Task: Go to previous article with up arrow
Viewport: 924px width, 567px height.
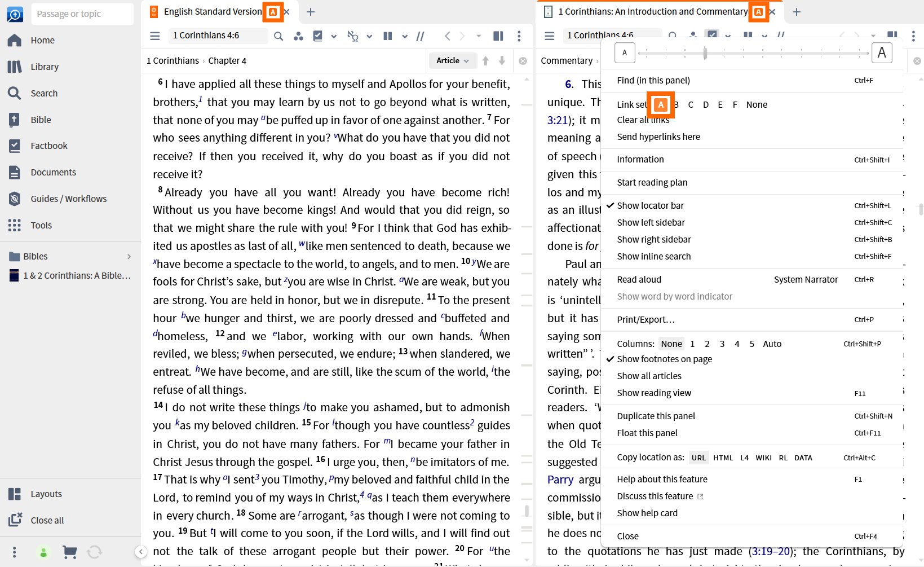Action: [x=485, y=60]
